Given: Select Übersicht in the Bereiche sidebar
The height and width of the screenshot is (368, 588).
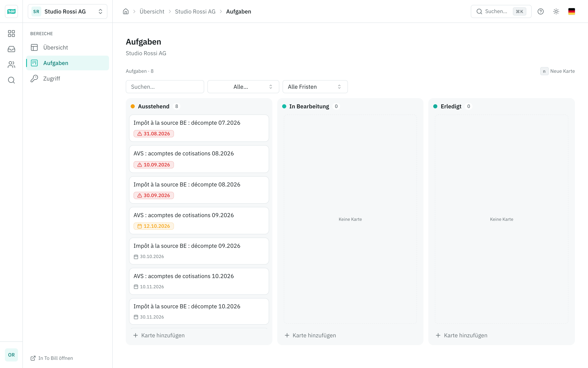Looking at the screenshot, I should [x=68, y=47].
